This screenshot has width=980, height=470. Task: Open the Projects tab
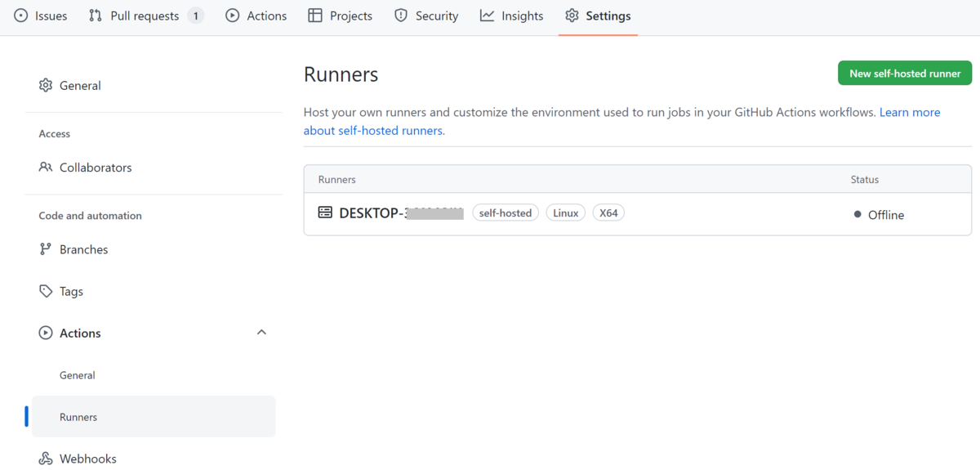[x=341, y=16]
